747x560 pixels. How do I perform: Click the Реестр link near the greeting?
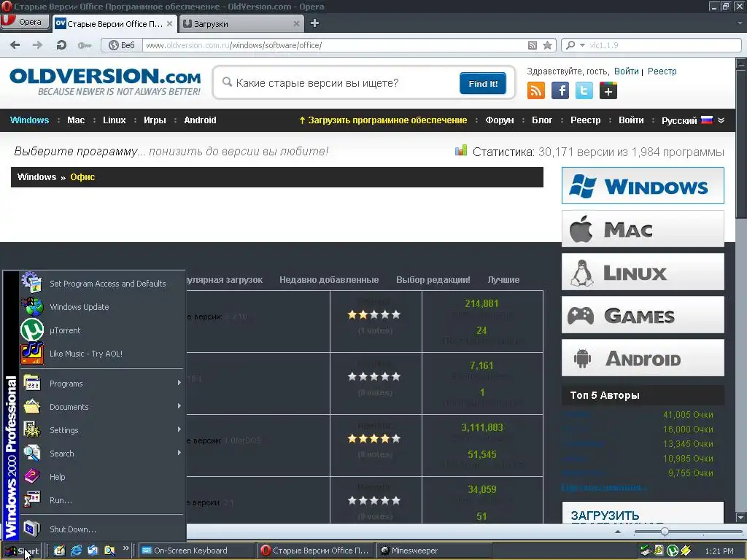(662, 71)
